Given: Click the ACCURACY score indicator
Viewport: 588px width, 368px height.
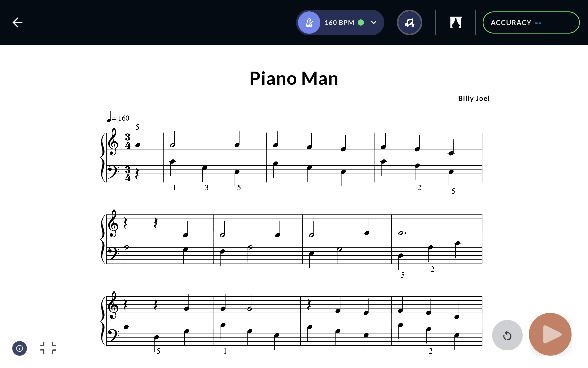Looking at the screenshot, I should tap(531, 23).
